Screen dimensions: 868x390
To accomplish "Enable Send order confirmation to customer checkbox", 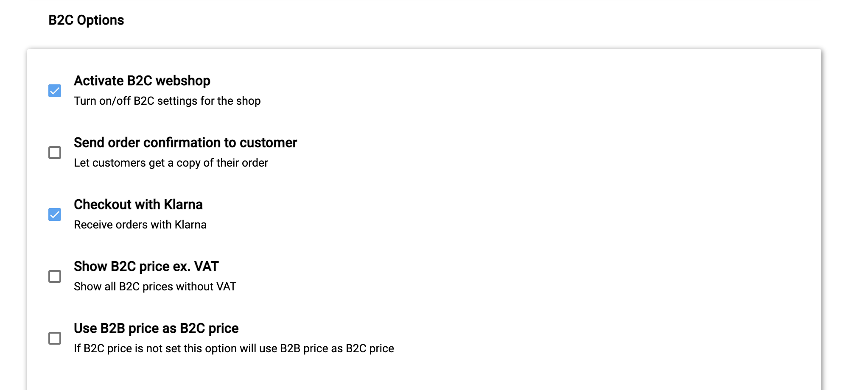I will [x=55, y=153].
